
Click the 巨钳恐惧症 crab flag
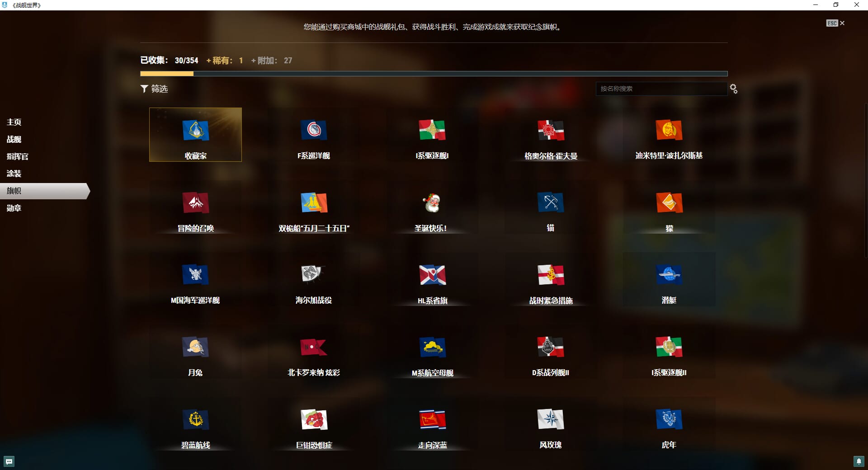click(x=314, y=420)
